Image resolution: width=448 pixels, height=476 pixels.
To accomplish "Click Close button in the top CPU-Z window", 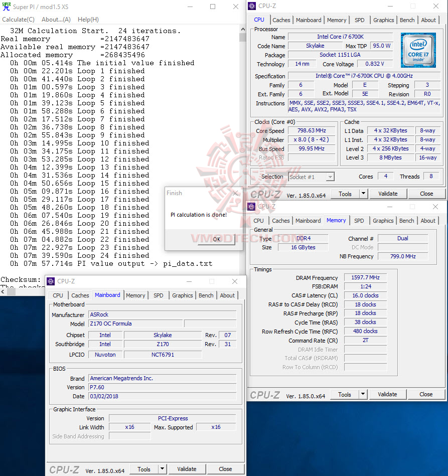I will point(426,194).
